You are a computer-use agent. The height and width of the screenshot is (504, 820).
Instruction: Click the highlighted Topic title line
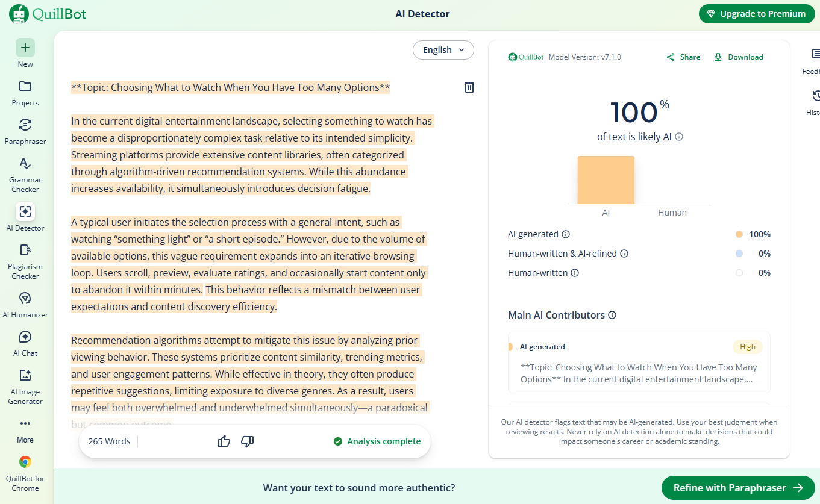click(231, 87)
